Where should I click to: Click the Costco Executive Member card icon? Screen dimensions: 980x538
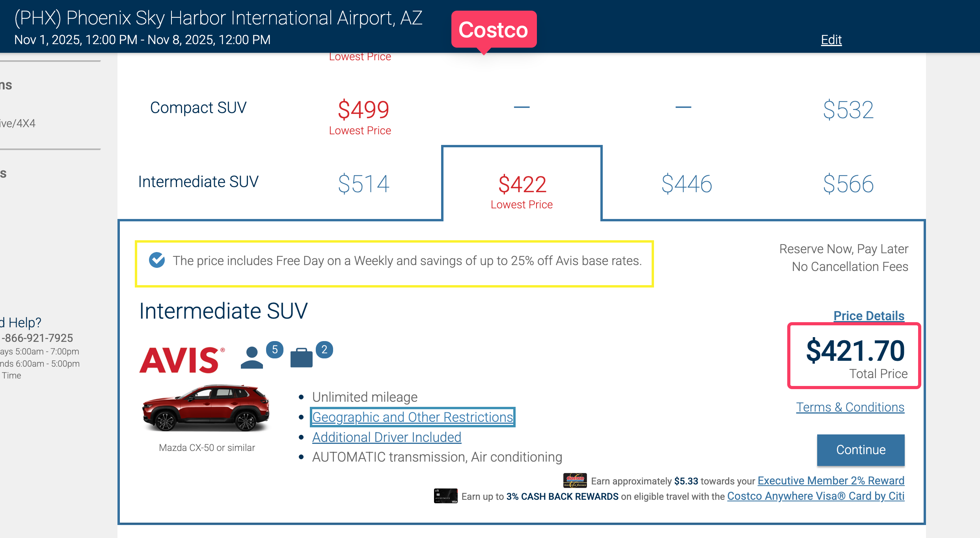tap(574, 480)
